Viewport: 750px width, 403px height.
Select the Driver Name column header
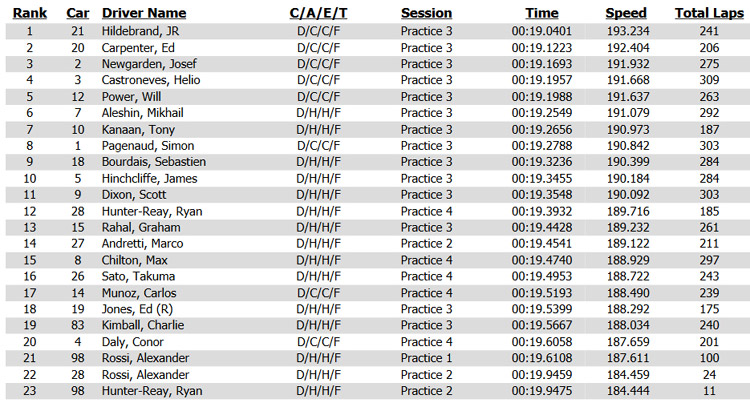click(144, 13)
